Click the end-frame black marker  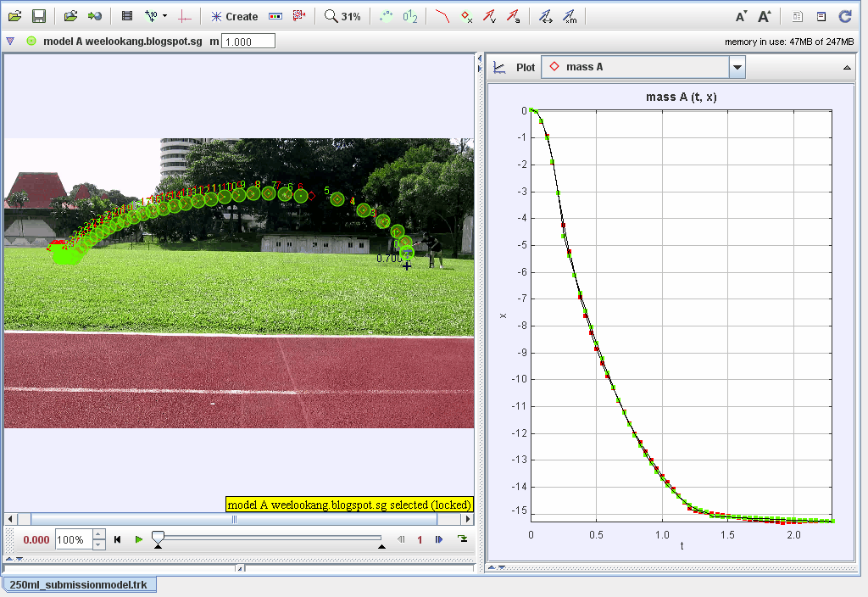pos(381,547)
